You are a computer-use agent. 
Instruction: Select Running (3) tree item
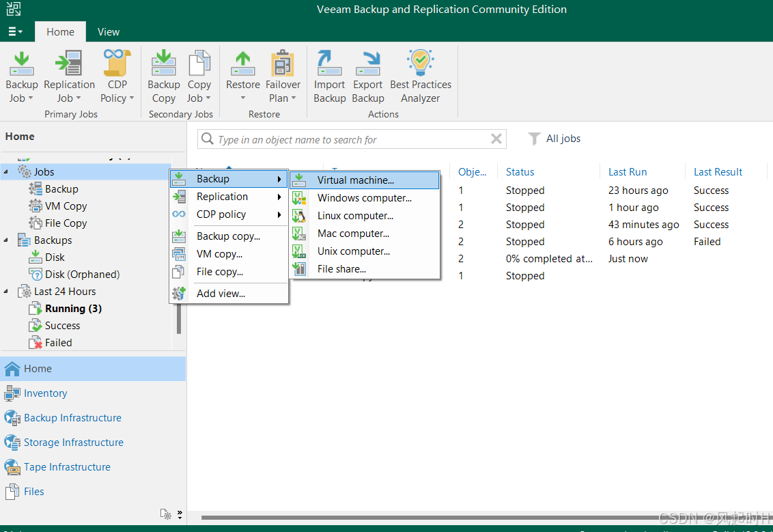73,309
